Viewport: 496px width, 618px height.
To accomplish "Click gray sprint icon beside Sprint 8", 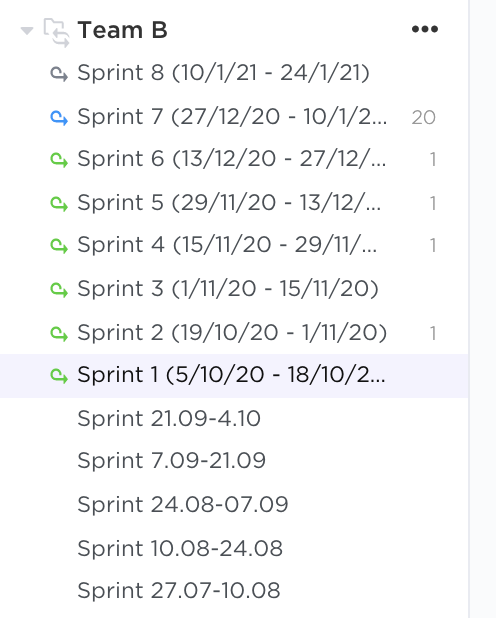I will [59, 74].
